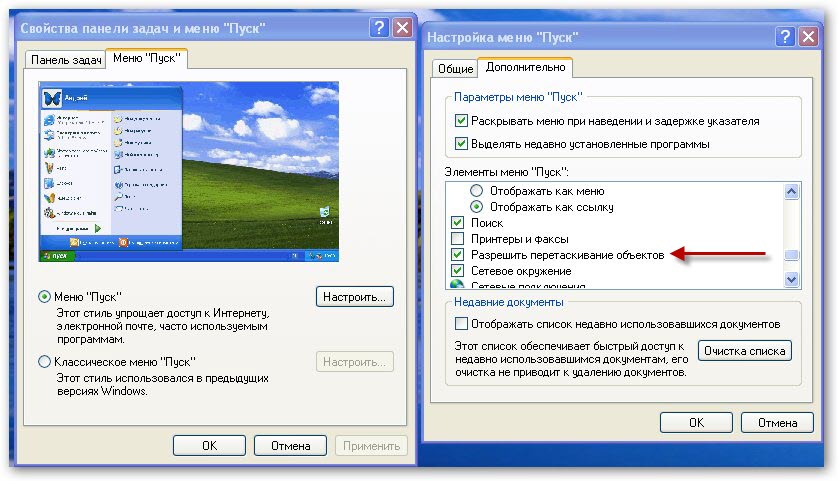Viewport: 838px width, 481px height.
Task: Uncheck Разрешить перетаскивание объектов
Action: coord(458,255)
